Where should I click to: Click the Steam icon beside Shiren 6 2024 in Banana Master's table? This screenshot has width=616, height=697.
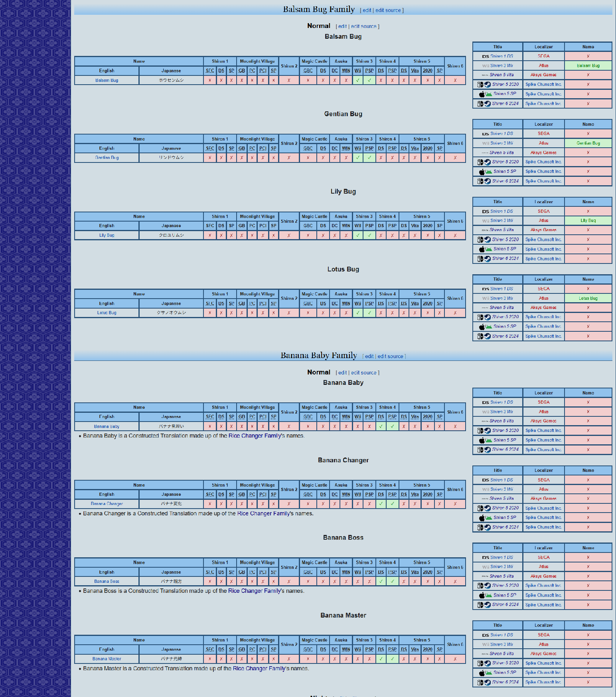(x=488, y=682)
